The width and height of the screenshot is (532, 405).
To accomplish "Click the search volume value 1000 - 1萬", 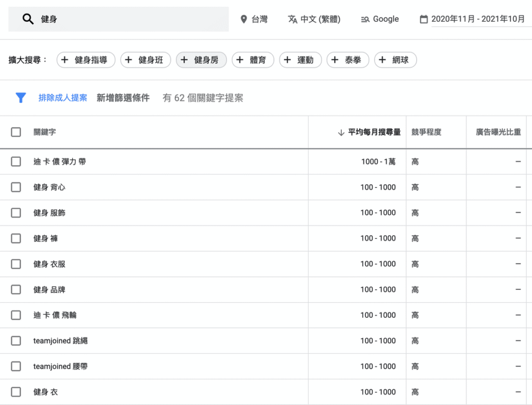I will [x=378, y=161].
